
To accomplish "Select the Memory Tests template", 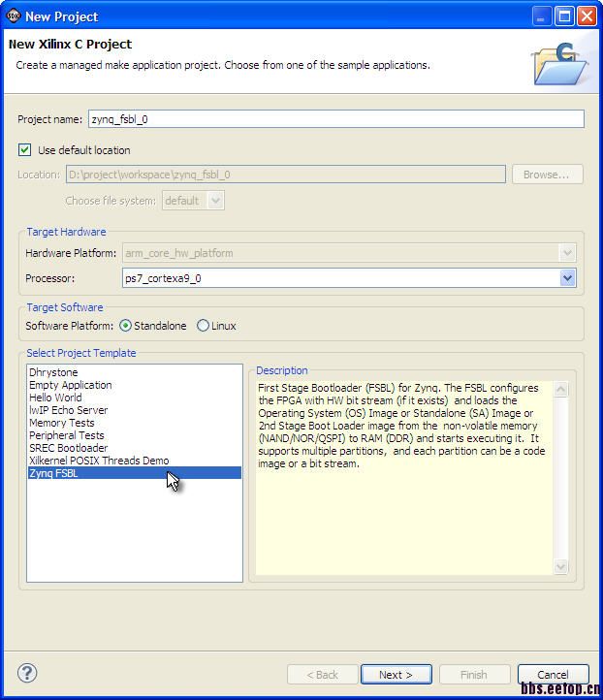I will tap(135, 423).
